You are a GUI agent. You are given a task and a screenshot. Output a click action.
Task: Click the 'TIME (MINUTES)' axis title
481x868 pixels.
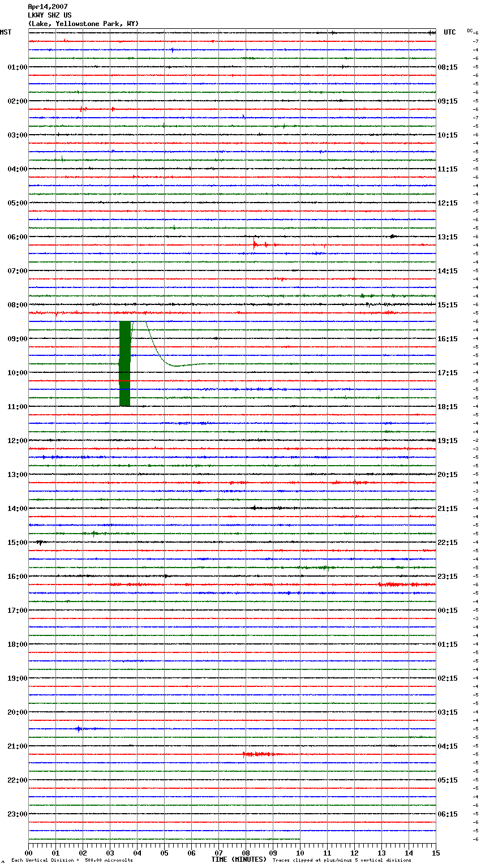pyautogui.click(x=239, y=860)
